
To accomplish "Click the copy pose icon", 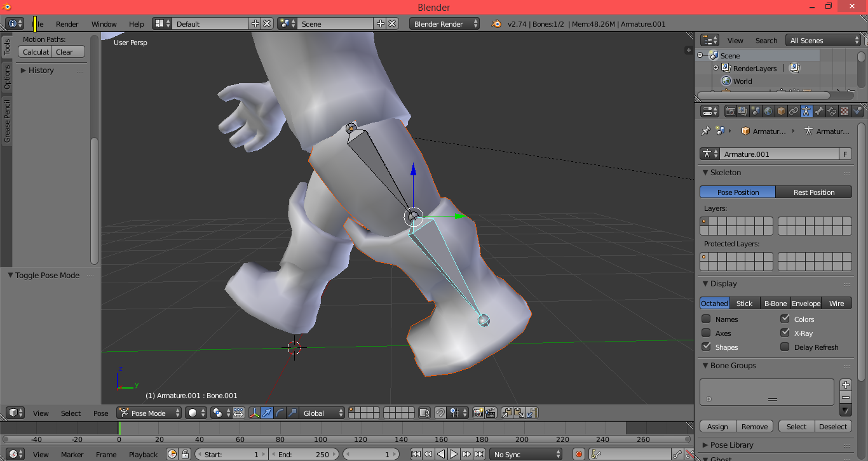I will coord(506,413).
